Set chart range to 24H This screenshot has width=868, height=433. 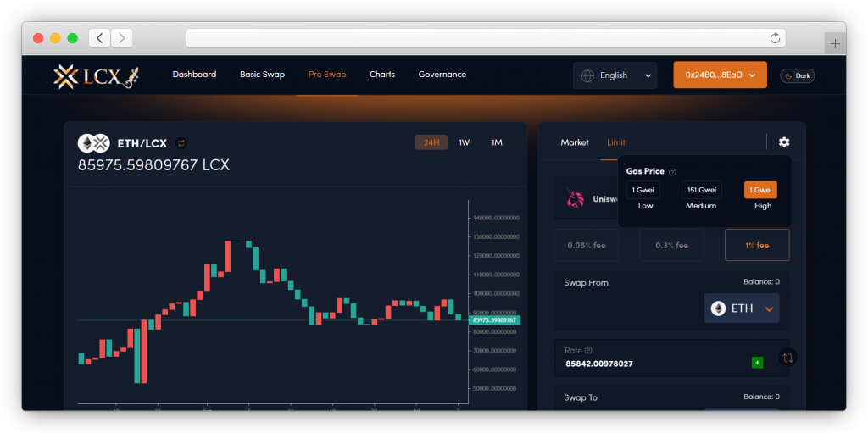coord(431,142)
